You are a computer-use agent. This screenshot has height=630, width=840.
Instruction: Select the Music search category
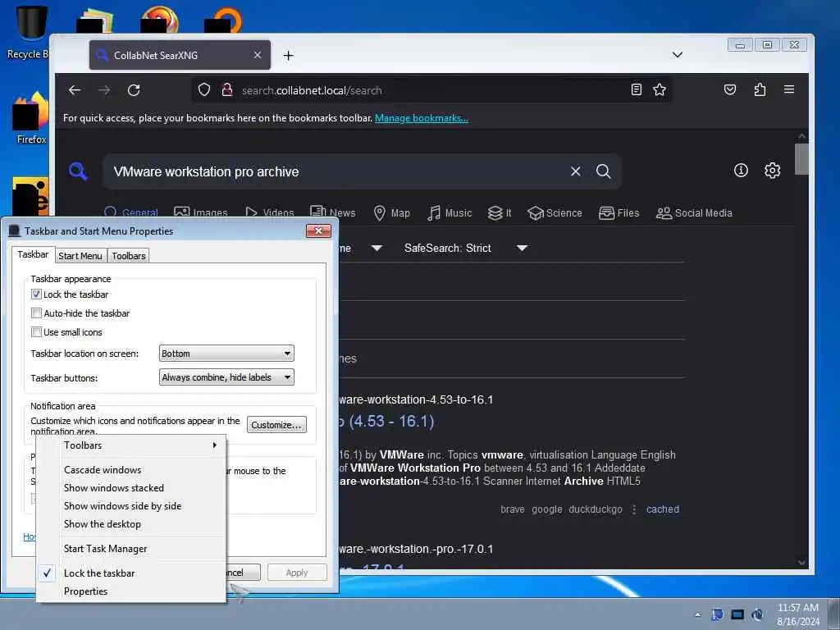(x=450, y=212)
